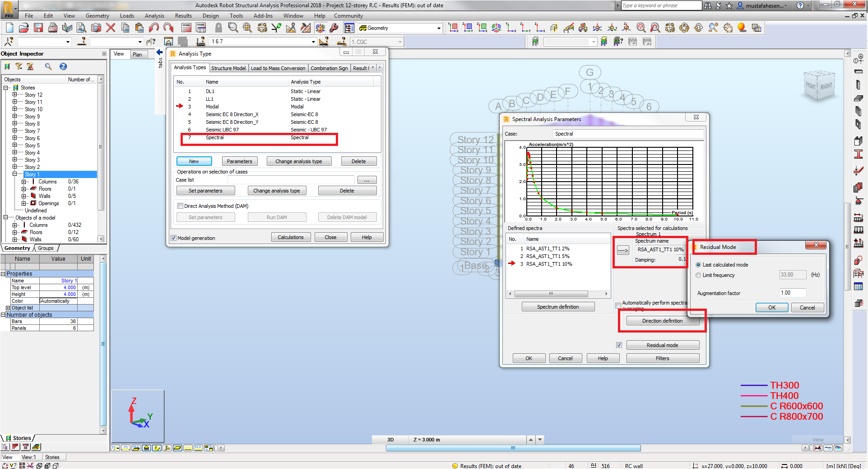The height and width of the screenshot is (469, 868).
Task: Click the wrench Preferences icon
Action: (334, 28)
